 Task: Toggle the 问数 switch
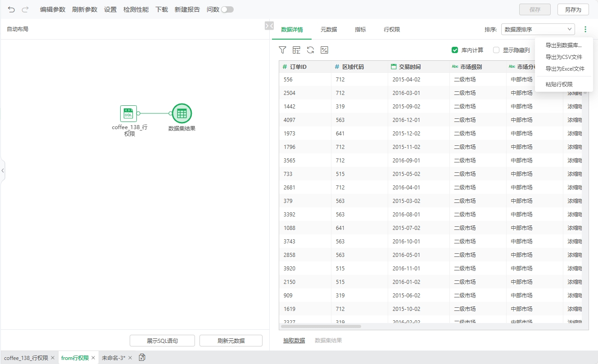point(227,9)
